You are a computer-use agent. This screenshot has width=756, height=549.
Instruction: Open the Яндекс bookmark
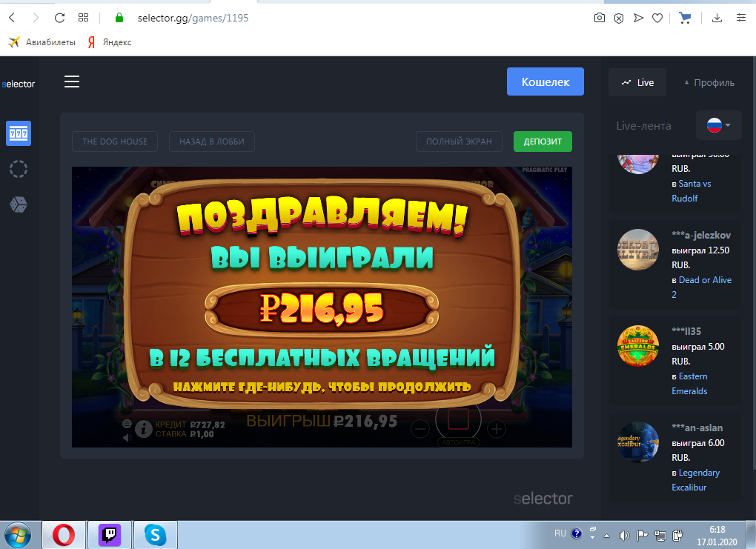coord(110,42)
